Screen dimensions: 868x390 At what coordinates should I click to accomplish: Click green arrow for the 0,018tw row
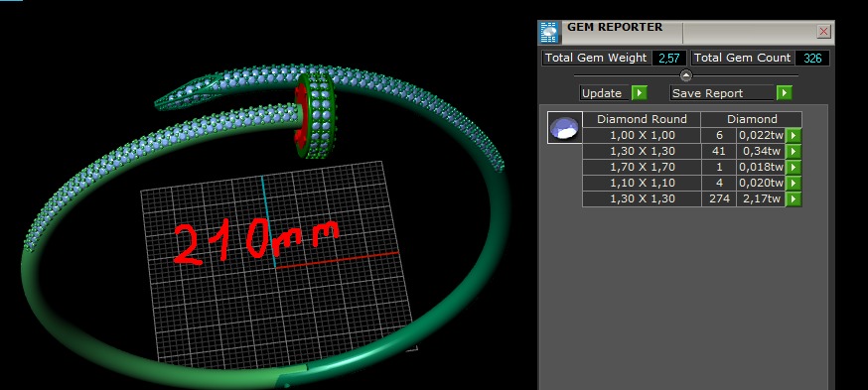click(x=794, y=167)
